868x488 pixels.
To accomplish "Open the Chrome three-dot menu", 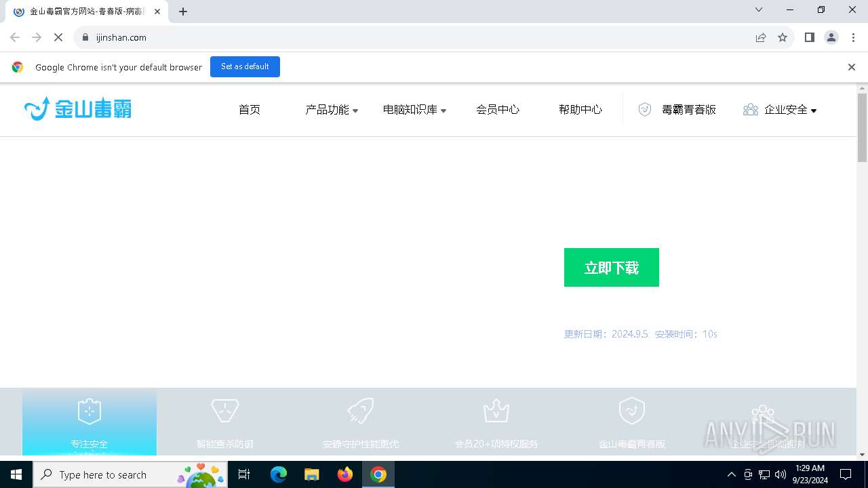I will pos(853,37).
